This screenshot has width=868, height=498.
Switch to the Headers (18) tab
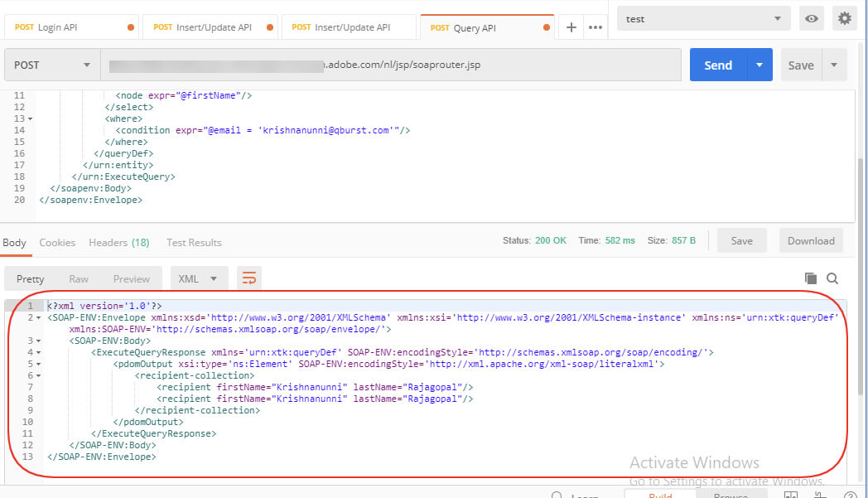tap(118, 242)
